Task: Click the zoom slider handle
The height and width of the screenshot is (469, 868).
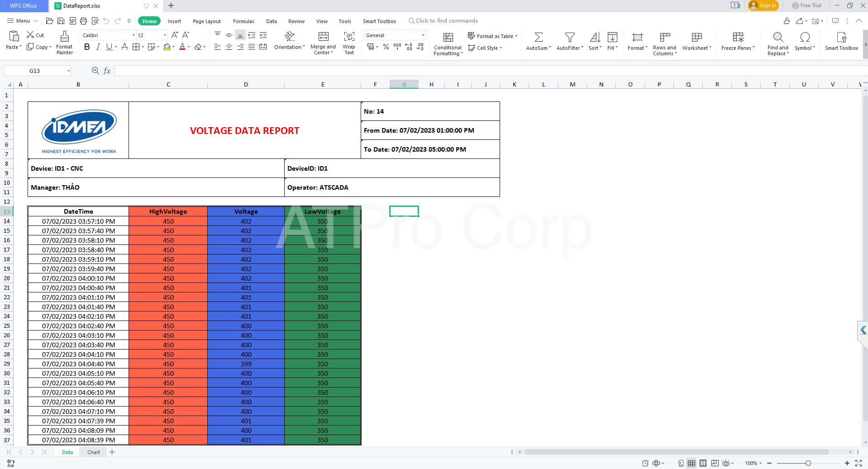Action: pos(808,463)
